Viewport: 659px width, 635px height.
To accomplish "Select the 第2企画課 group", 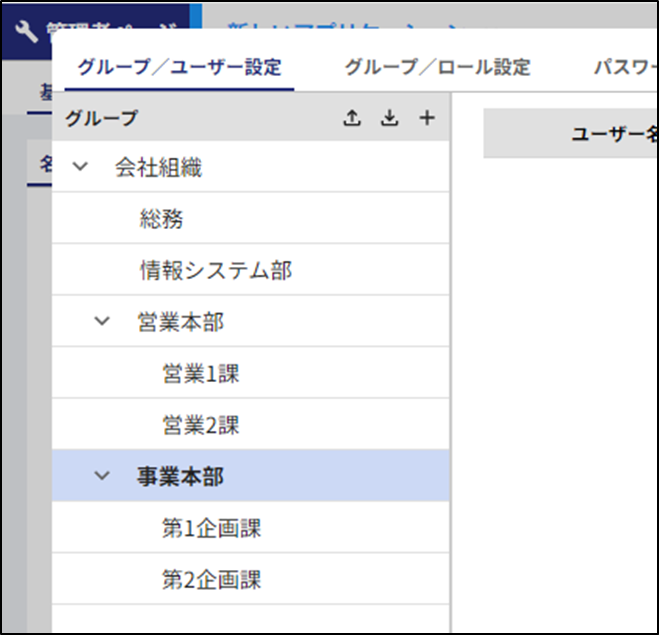I will click(x=211, y=580).
